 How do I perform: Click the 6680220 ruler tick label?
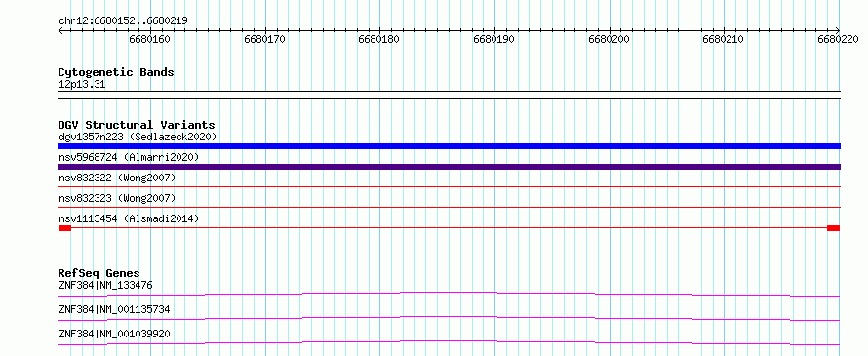[x=838, y=39]
